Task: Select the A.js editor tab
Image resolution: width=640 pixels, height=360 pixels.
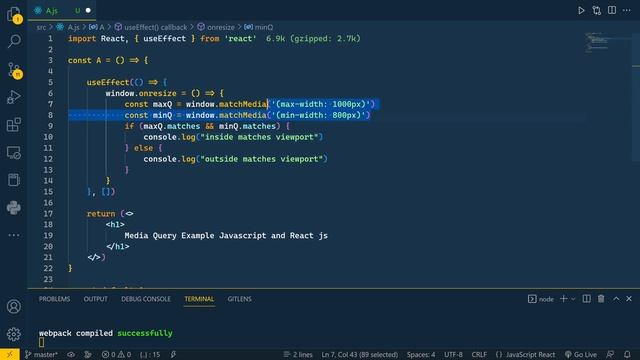Action: point(62,11)
